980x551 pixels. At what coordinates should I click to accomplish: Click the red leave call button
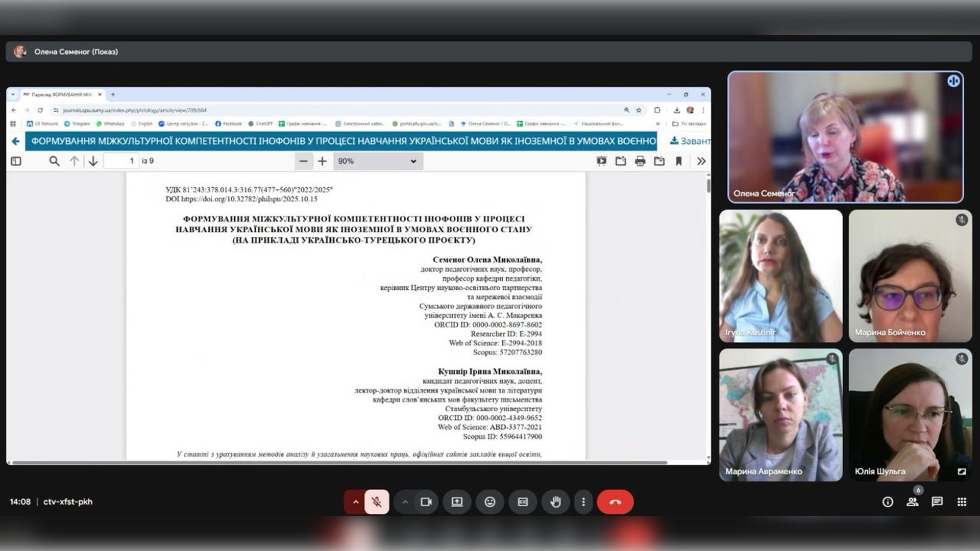point(615,502)
